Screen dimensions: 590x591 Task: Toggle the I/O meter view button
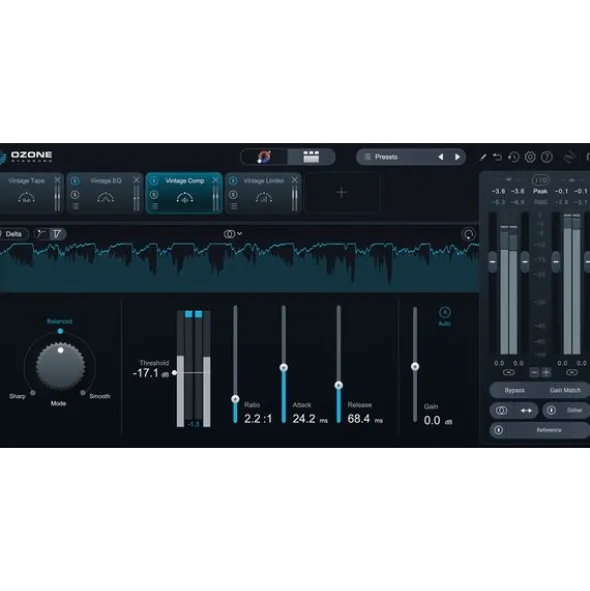click(x=540, y=180)
